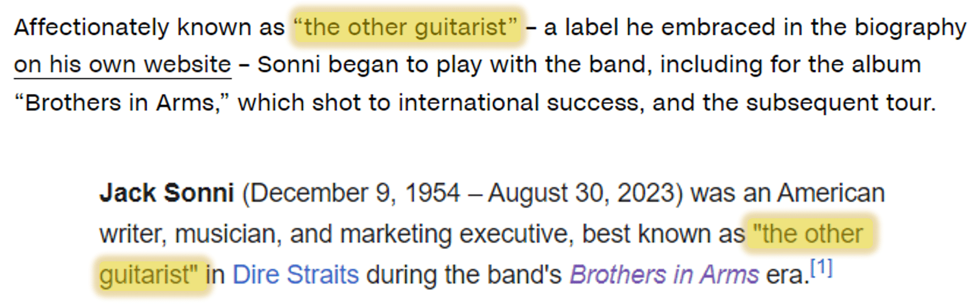Open the italic Brothers in Arms link
The image size is (980, 304).
click(x=664, y=274)
